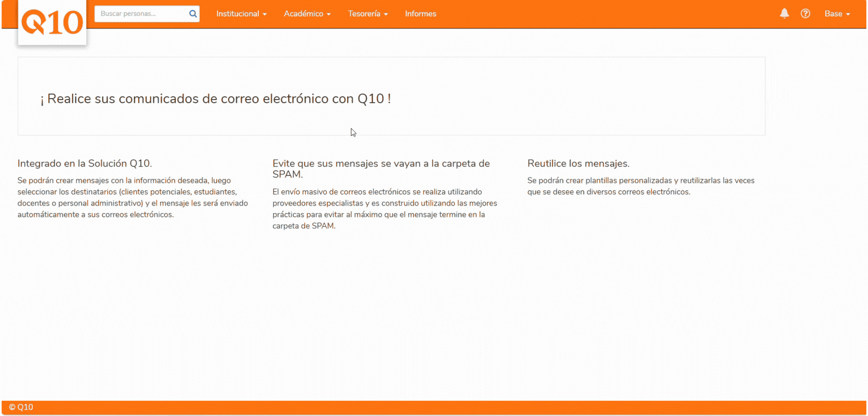
Task: Click the 'Reutilice los mensajes.' heading
Action: click(578, 163)
